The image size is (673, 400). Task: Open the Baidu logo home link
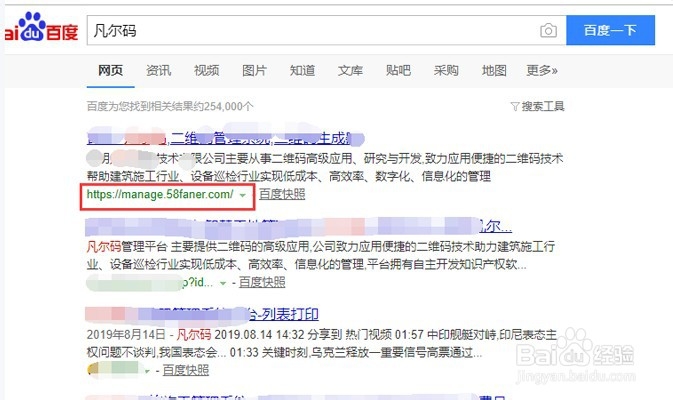[x=41, y=27]
